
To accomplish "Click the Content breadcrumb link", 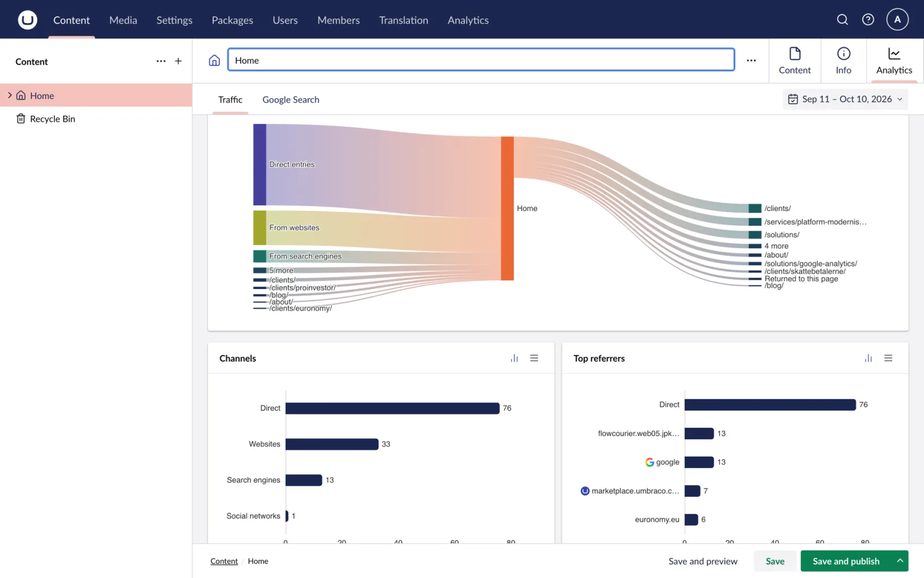I will [x=224, y=561].
